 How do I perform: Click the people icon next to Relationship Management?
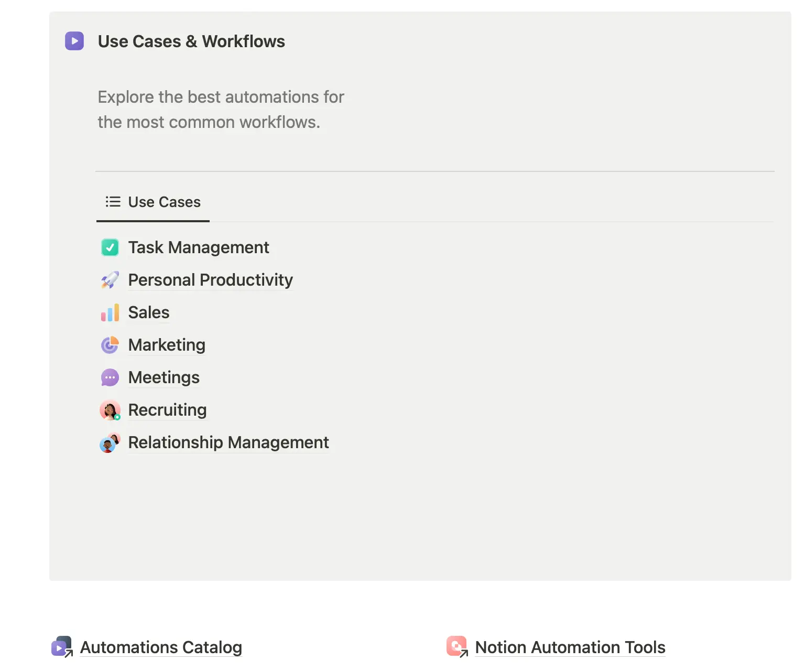[110, 443]
